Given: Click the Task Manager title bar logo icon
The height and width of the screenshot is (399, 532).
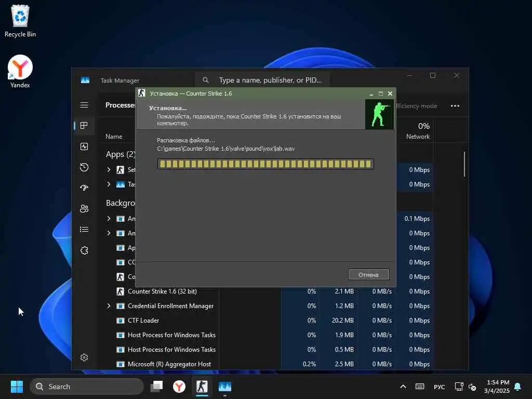Looking at the screenshot, I should [x=85, y=80].
